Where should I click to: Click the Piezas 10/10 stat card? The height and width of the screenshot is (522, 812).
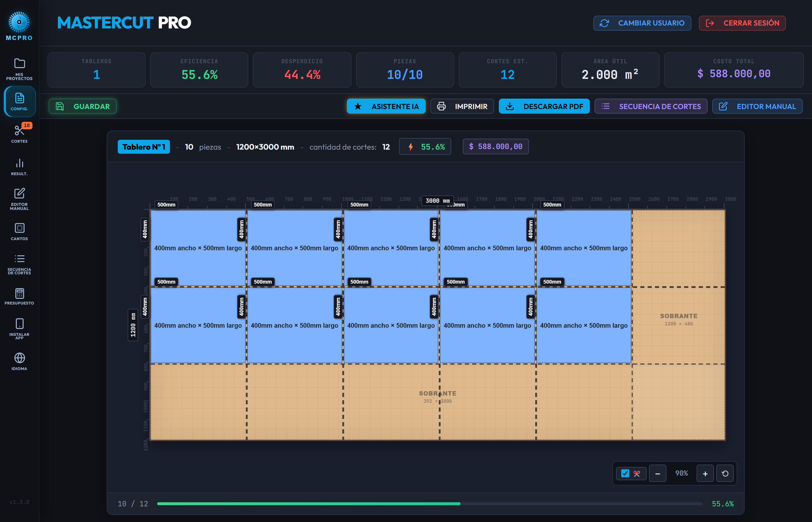point(405,70)
